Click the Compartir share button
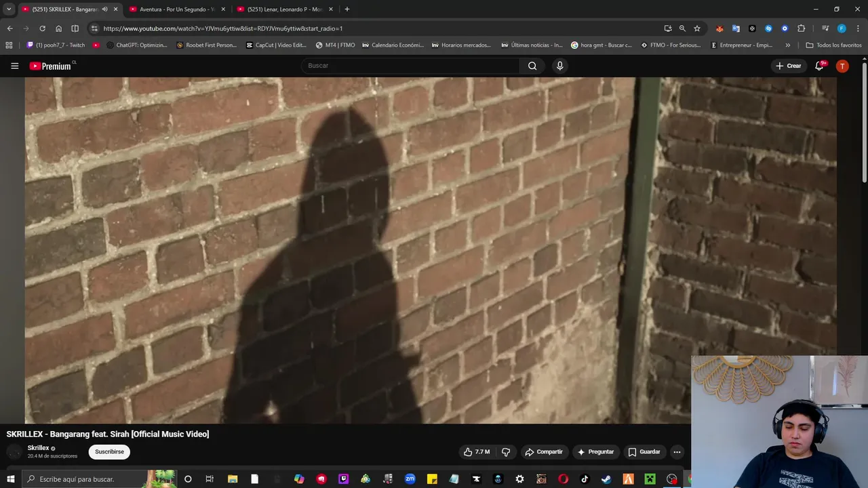The height and width of the screenshot is (488, 868). click(544, 452)
